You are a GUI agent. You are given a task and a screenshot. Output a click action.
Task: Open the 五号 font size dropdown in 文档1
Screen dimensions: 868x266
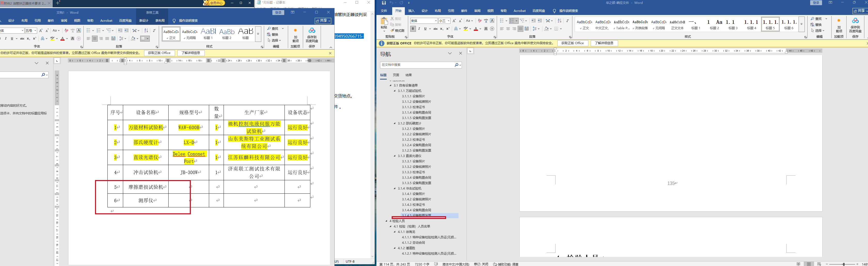35,31
